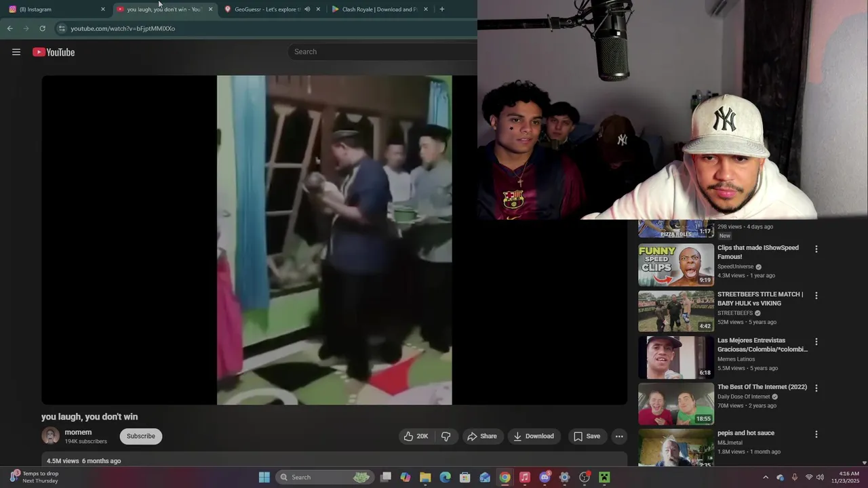
Task: Select the 'you laugh, you don't win' tab
Action: [x=165, y=9]
